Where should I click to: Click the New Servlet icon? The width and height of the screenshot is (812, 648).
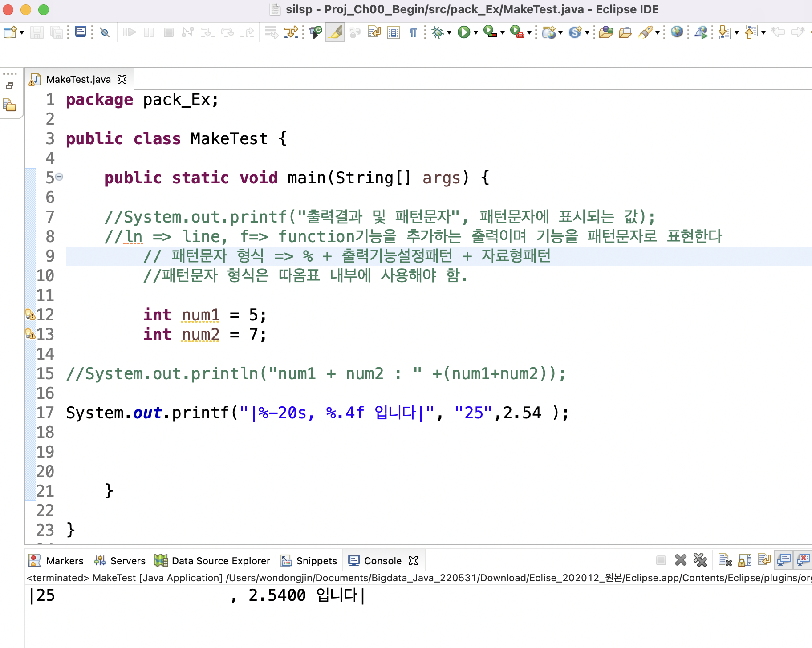coord(575,32)
